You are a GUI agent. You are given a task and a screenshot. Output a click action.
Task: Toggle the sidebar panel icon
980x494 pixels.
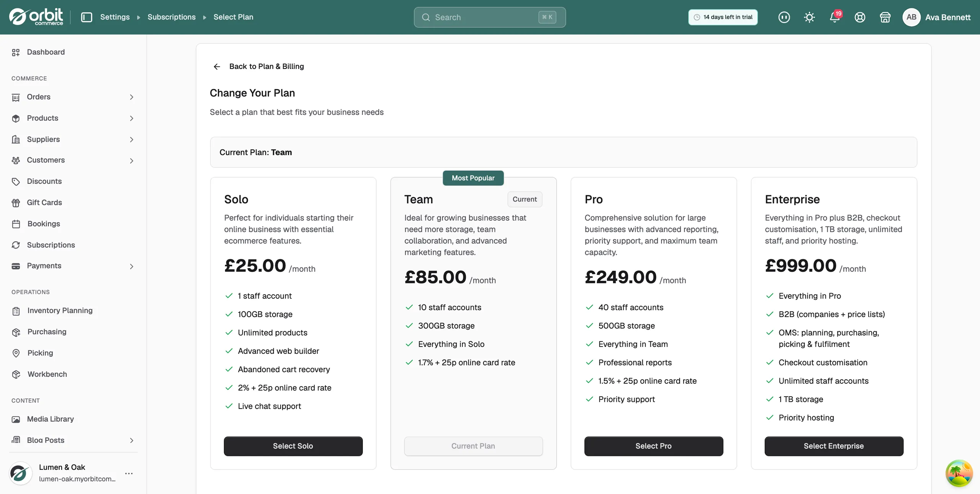[x=87, y=17]
